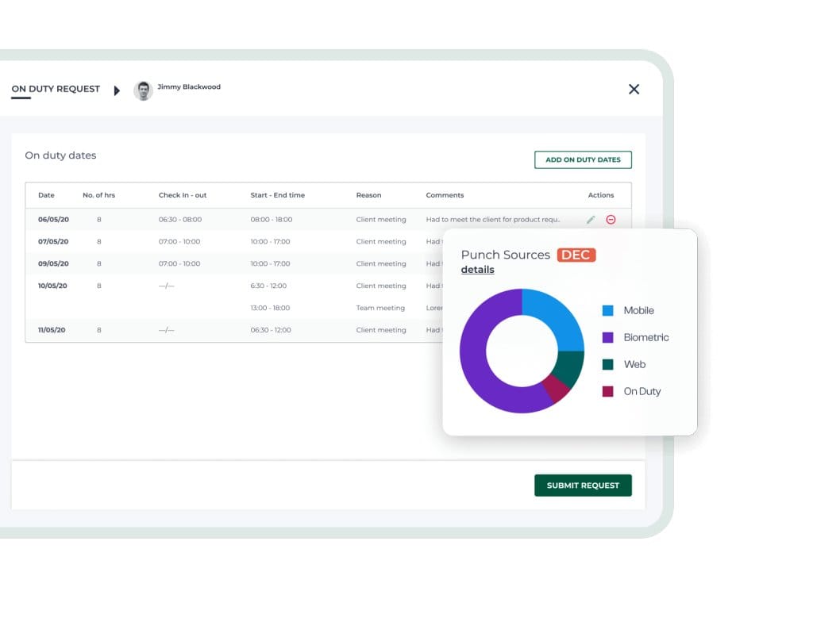Click the Date column header
The width and height of the screenshot is (840, 618).
(x=46, y=195)
